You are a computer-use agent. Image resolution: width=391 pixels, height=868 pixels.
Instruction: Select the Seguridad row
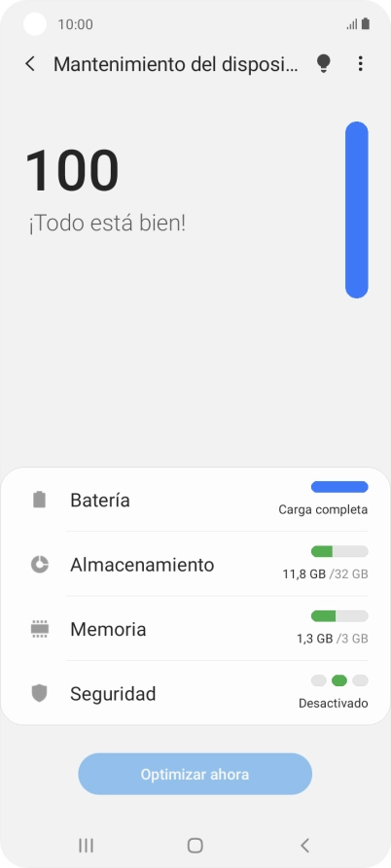(195, 692)
